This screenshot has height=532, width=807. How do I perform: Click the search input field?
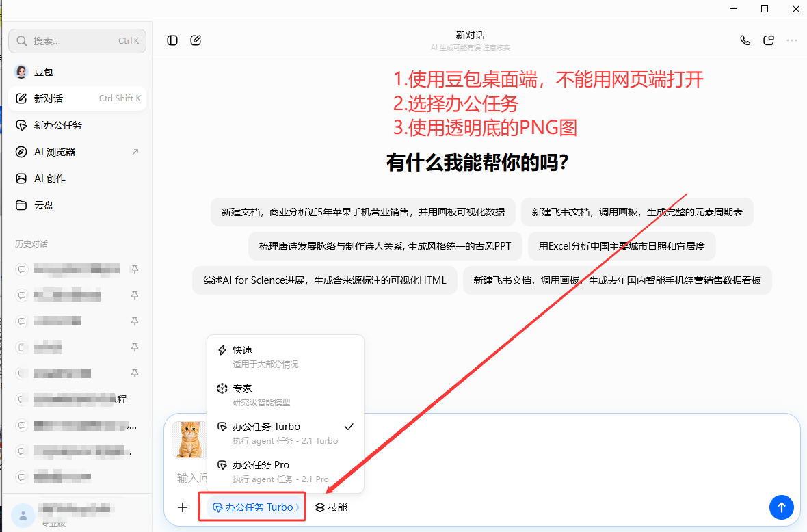point(77,40)
